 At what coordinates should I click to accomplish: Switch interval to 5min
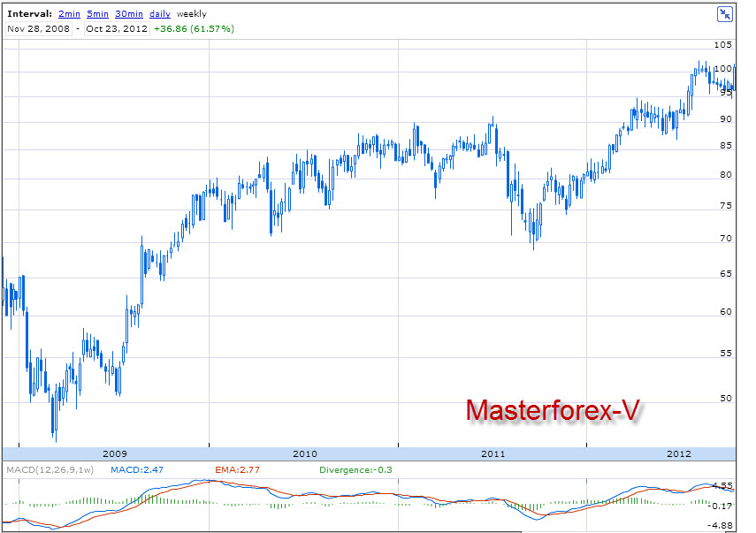[97, 14]
